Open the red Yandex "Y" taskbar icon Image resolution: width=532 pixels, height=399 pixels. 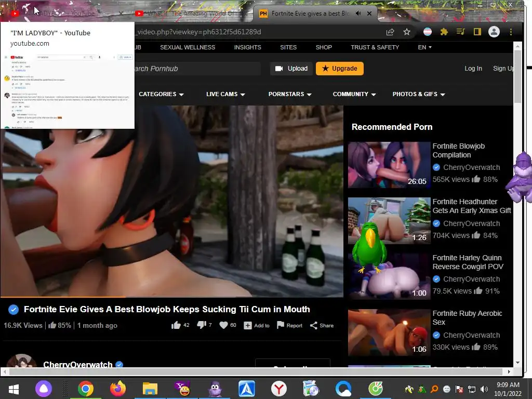pyautogui.click(x=279, y=389)
